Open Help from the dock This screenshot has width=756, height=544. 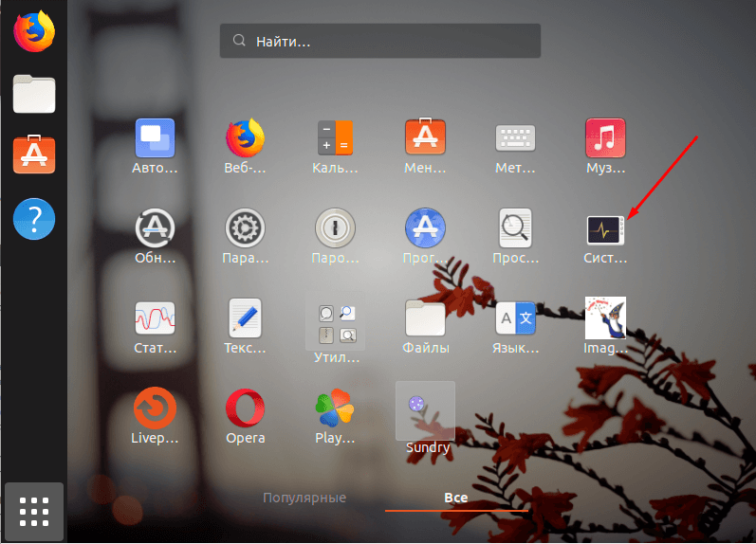coord(34,219)
